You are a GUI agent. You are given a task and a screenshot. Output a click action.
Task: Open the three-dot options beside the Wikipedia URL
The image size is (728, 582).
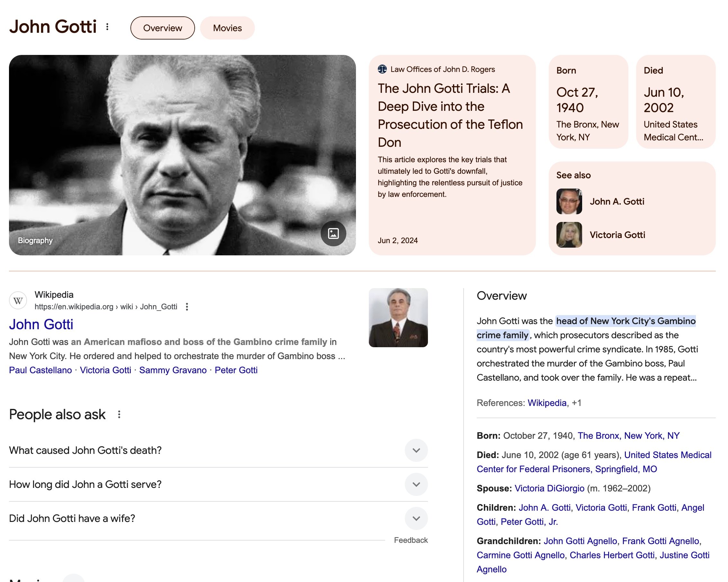click(x=187, y=306)
